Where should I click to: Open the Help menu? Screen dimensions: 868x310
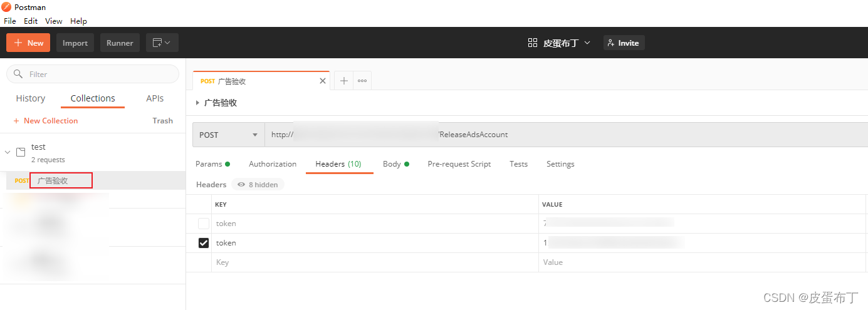tap(78, 21)
